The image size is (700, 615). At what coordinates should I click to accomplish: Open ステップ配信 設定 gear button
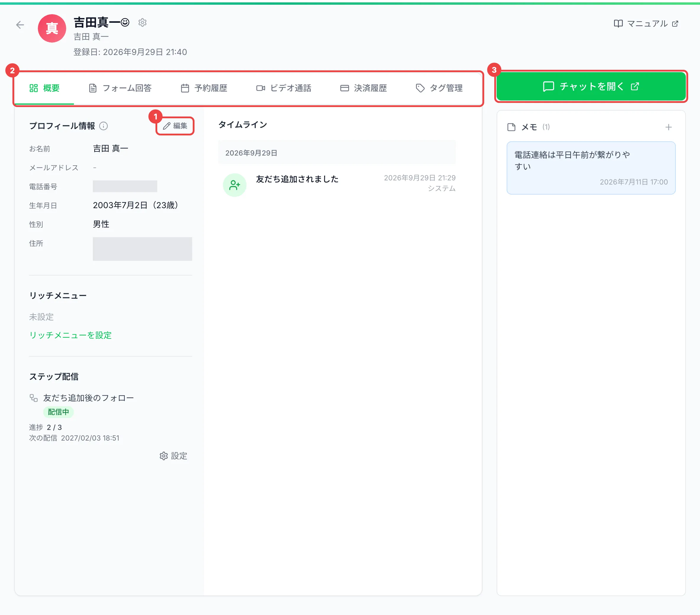click(x=174, y=456)
